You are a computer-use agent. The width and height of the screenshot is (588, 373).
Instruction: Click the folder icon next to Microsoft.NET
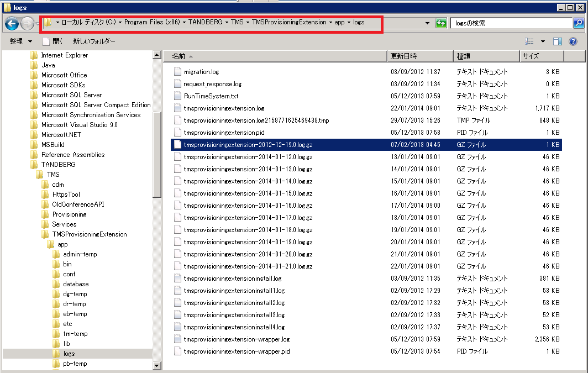tap(34, 135)
